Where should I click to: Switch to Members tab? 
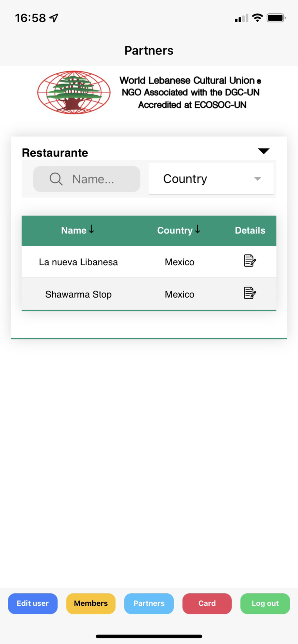91,603
